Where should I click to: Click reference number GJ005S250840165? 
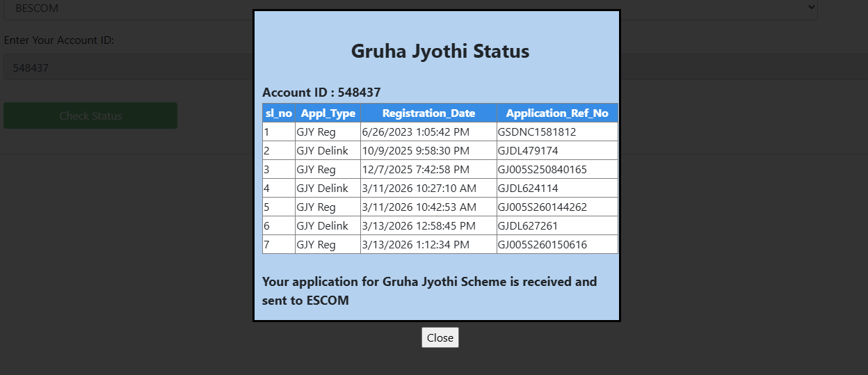542,170
